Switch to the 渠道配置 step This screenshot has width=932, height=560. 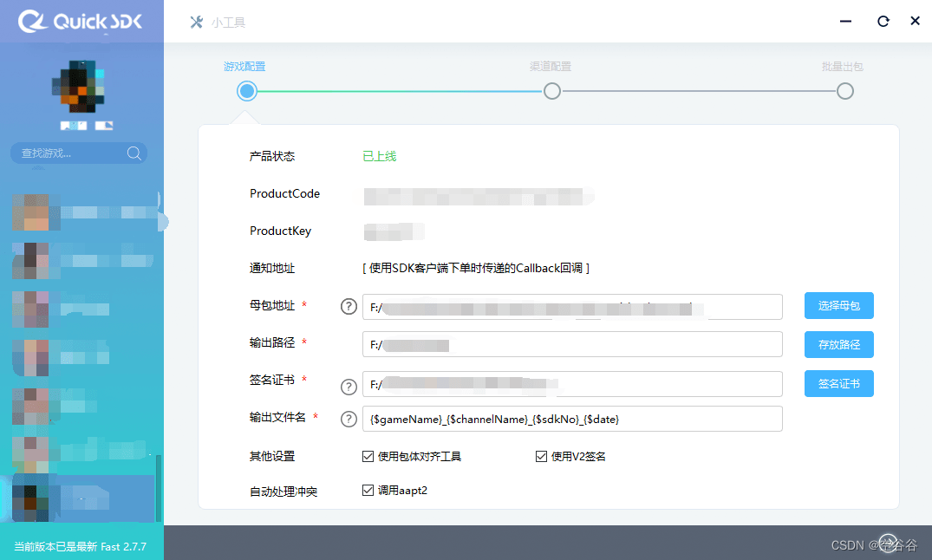coord(552,90)
